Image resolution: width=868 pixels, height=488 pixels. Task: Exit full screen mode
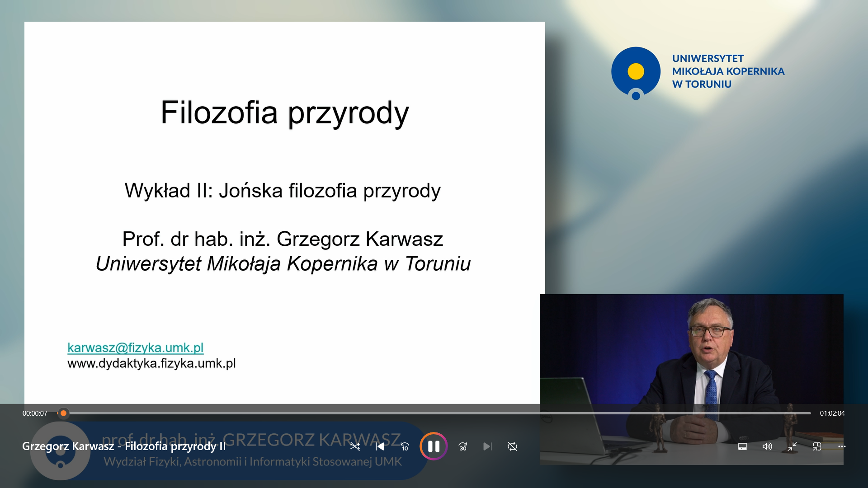[792, 446]
